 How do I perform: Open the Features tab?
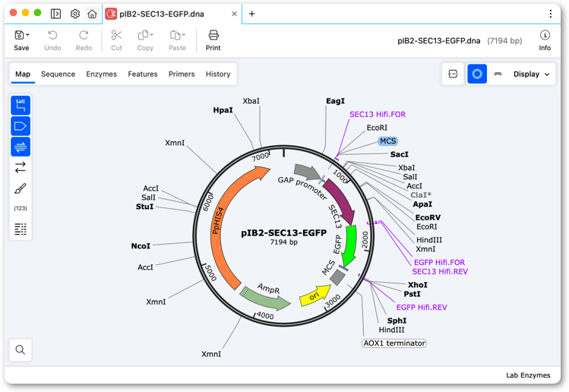(x=143, y=74)
